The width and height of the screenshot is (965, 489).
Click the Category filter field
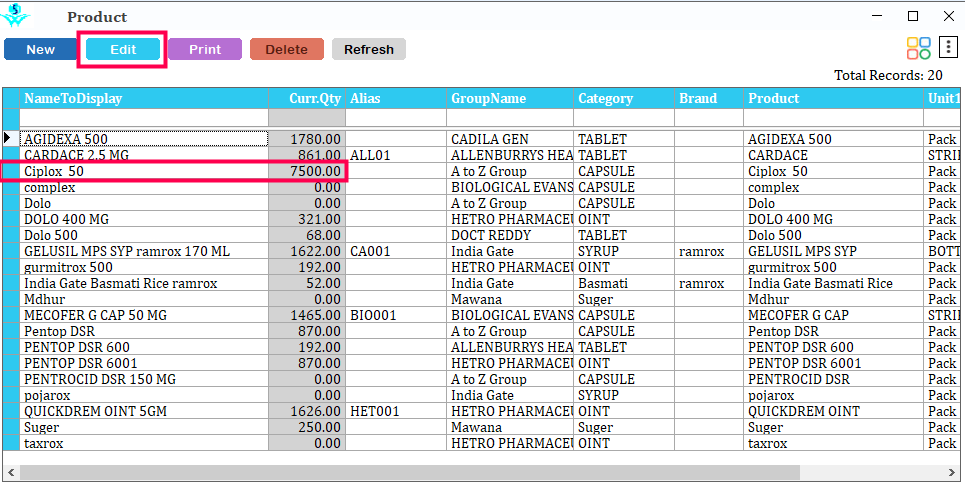[x=623, y=117]
